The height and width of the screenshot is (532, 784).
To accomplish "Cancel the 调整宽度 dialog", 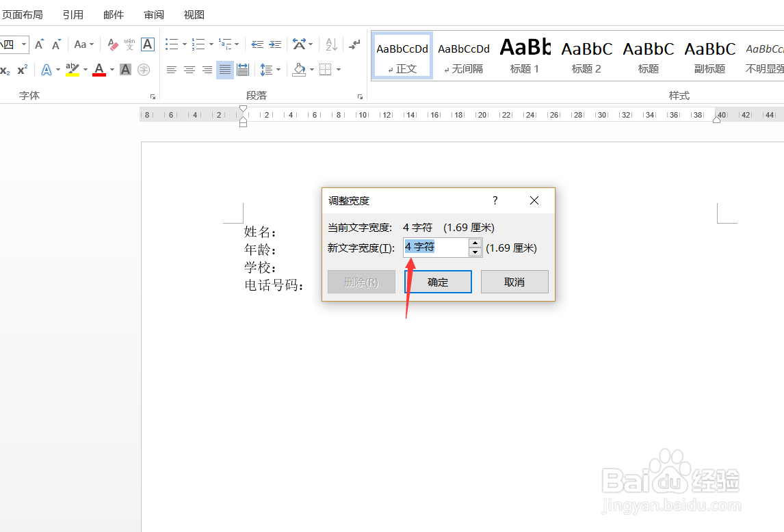I will click(514, 281).
